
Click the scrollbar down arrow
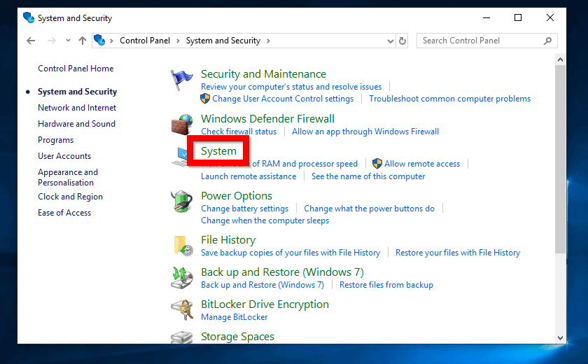(x=560, y=338)
